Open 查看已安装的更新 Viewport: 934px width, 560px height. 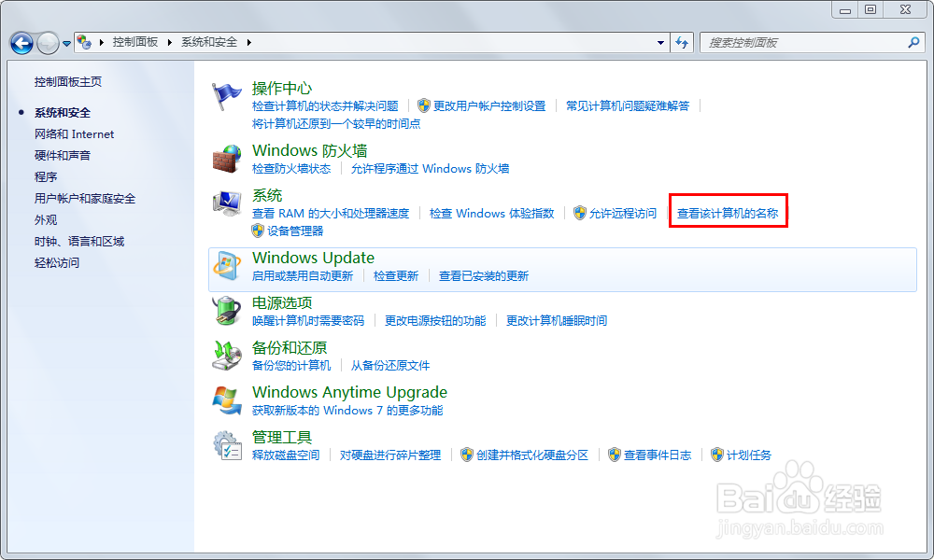(x=484, y=276)
